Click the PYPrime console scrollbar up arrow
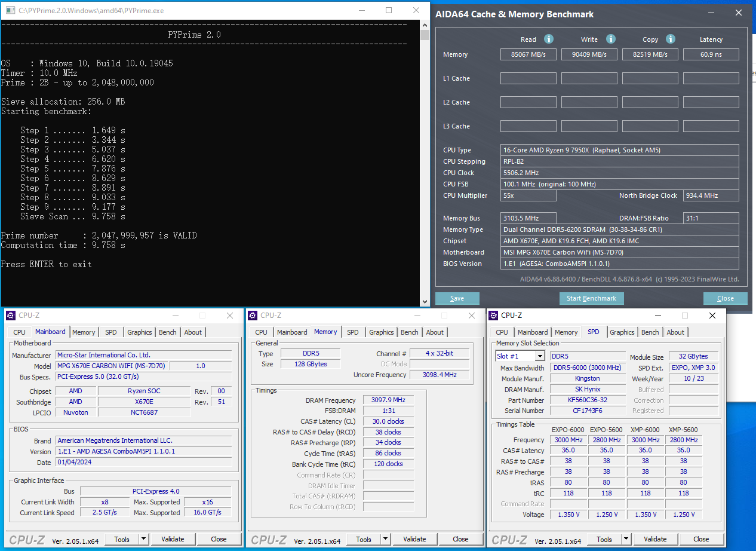This screenshot has height=551, width=756. [425, 25]
